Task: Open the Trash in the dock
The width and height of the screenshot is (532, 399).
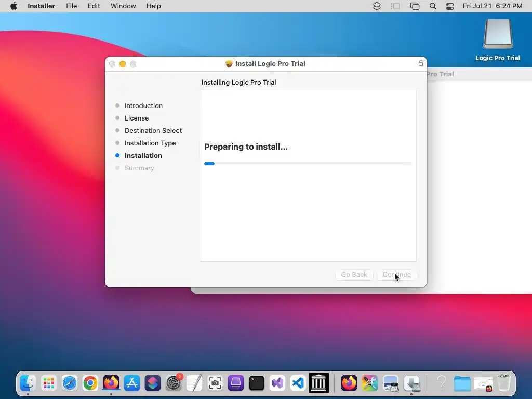Action: (x=504, y=383)
